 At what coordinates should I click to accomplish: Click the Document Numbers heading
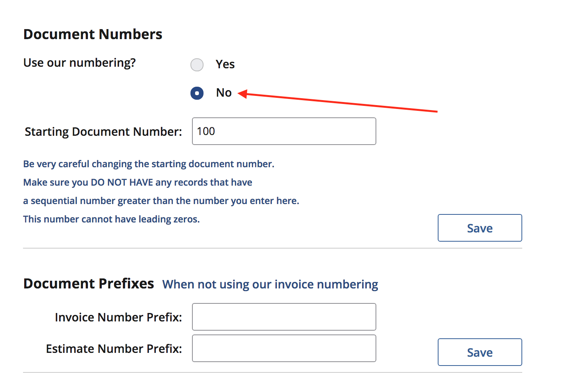93,35
